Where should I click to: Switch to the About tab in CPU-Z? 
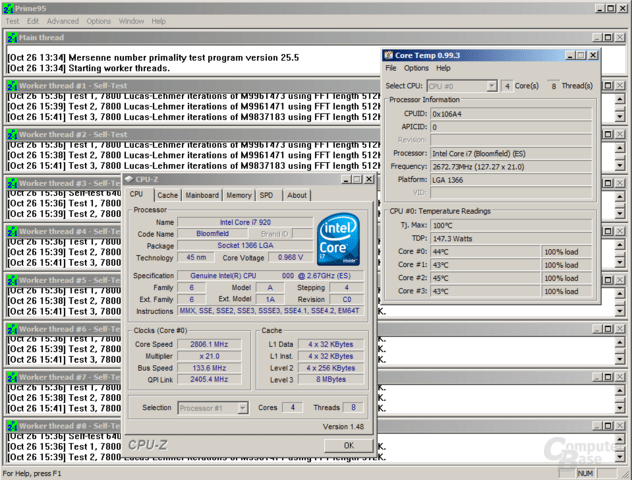tap(297, 195)
